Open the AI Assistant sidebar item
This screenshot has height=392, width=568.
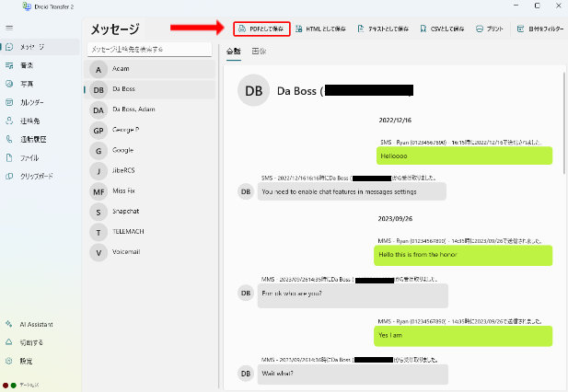[x=40, y=324]
